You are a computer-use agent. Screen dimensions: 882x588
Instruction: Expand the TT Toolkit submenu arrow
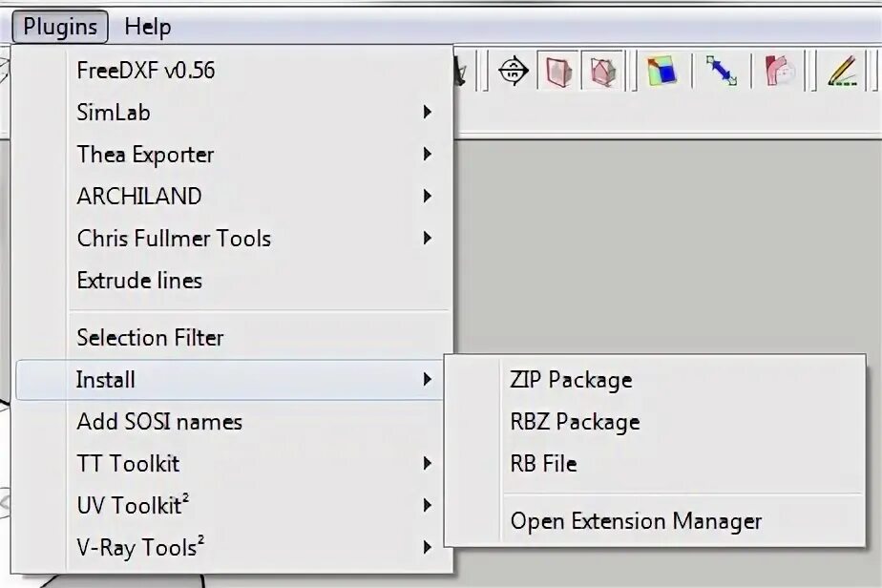pos(428,464)
